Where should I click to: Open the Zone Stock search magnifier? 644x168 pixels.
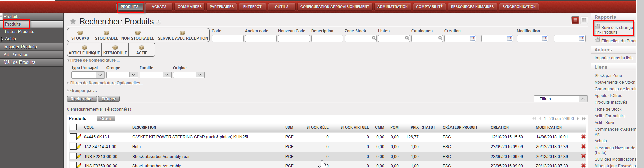click(374, 38)
